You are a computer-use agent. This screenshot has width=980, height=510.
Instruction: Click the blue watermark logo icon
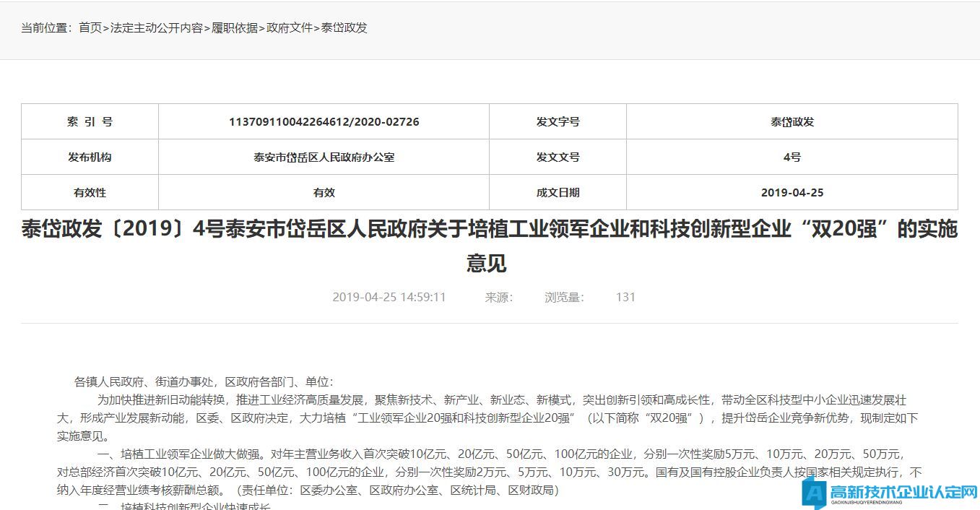click(x=814, y=493)
